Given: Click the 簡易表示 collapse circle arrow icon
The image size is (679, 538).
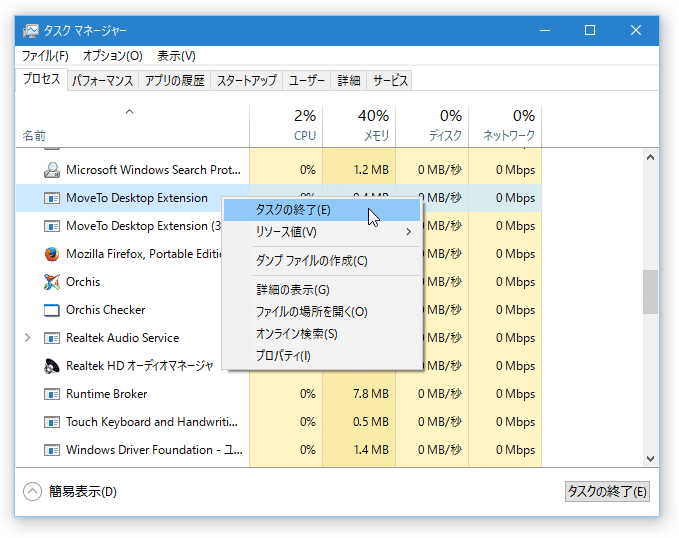Looking at the screenshot, I should click(x=32, y=492).
